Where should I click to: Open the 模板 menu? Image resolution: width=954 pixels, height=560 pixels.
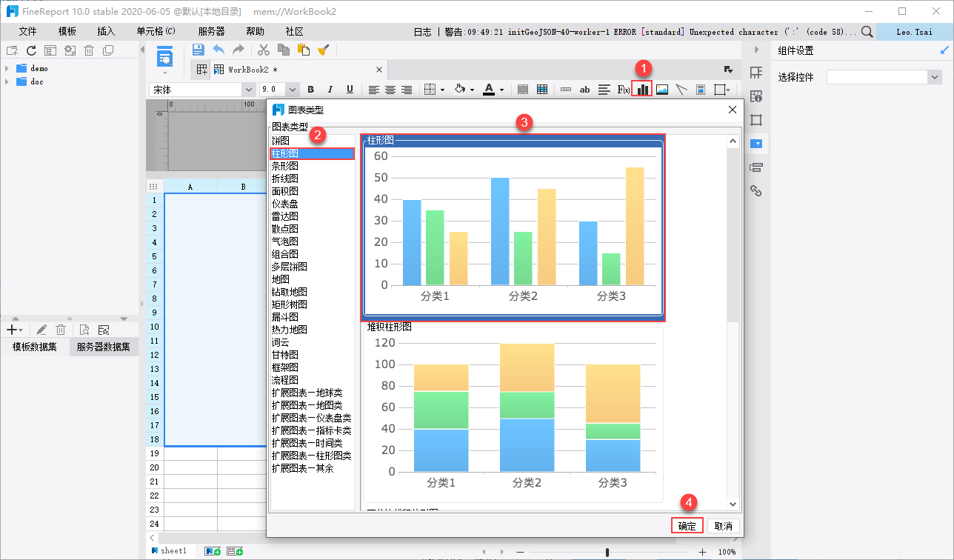(67, 32)
